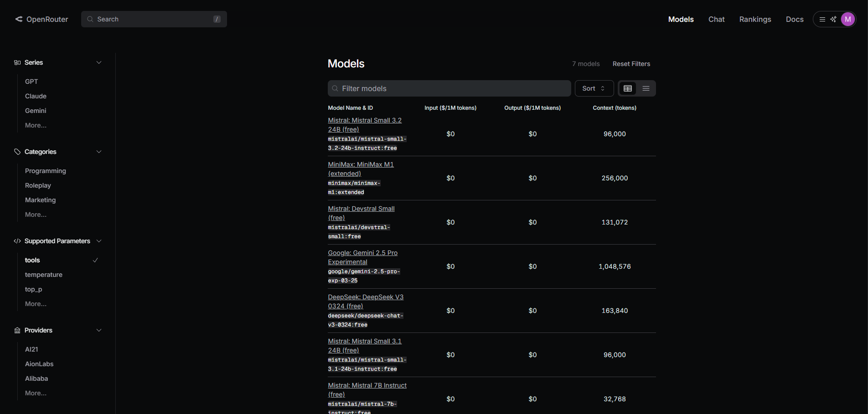Image resolution: width=868 pixels, height=414 pixels.
Task: Open Google Gemini 2.5 Pro Experimental link
Action: point(362,257)
